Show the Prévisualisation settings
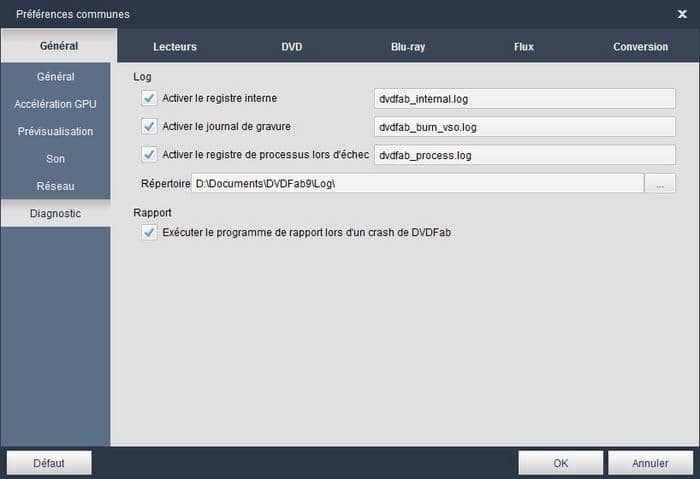This screenshot has height=479, width=700. tap(55, 131)
